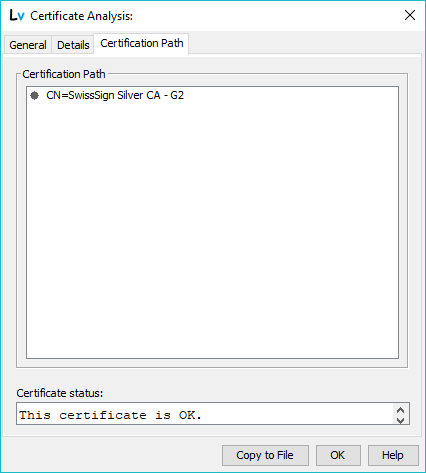The image size is (426, 473).
Task: Click the gear icon beside SwissSign certificate
Action: (x=34, y=95)
